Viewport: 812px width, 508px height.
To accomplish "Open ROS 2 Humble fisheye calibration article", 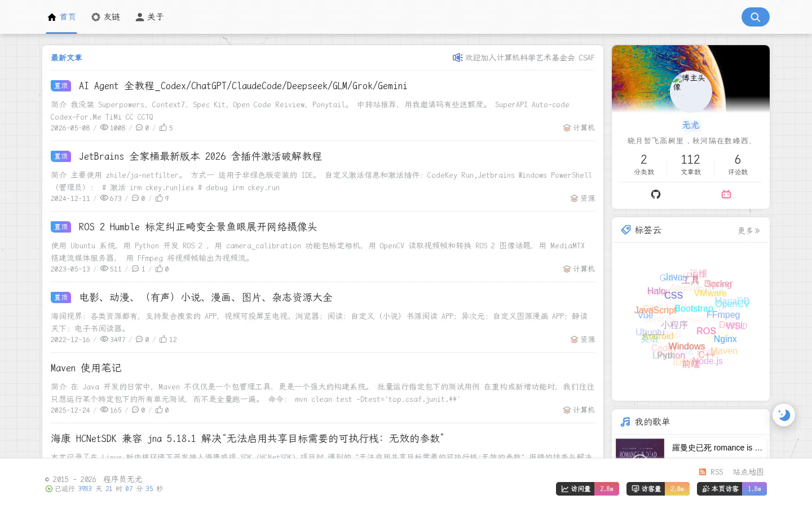I will click(x=198, y=227).
